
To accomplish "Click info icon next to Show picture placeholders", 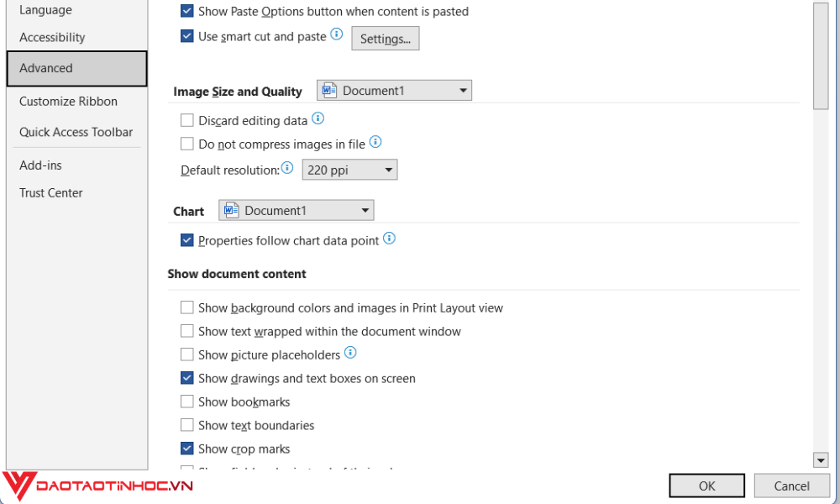I will 350,353.
